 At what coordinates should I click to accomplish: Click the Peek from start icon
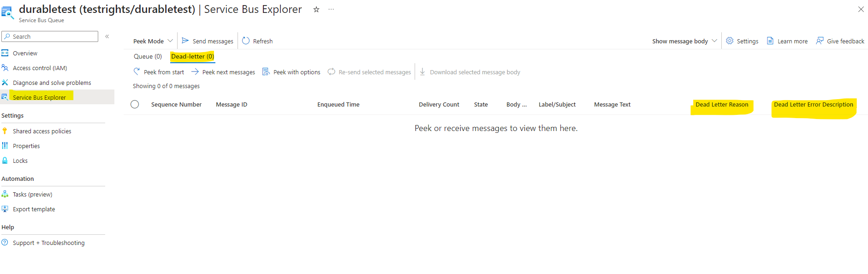(137, 71)
